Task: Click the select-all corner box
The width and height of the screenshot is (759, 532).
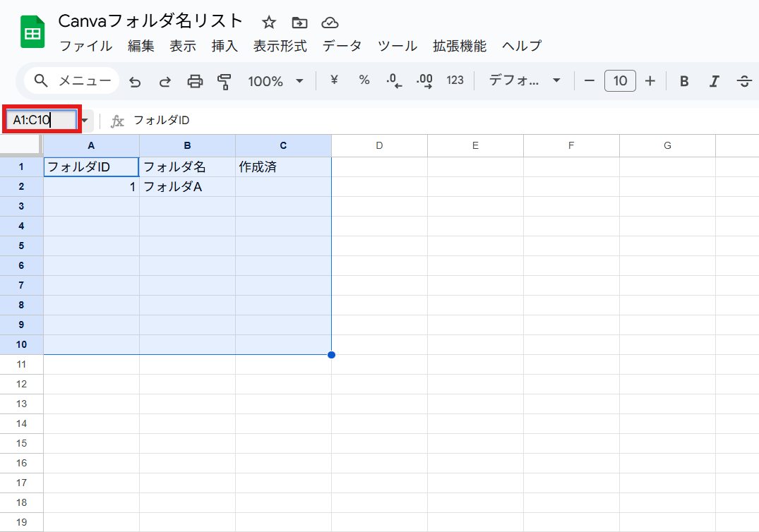Action: [x=21, y=145]
